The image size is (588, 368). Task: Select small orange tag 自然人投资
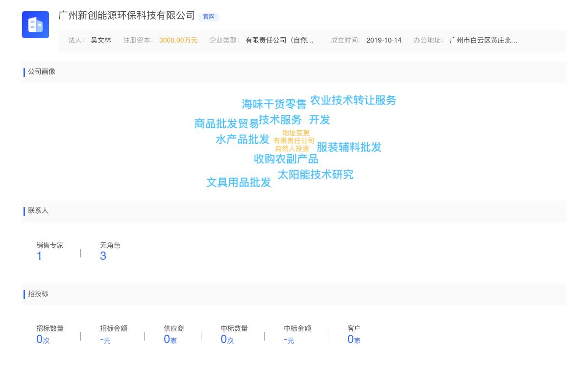click(x=292, y=149)
